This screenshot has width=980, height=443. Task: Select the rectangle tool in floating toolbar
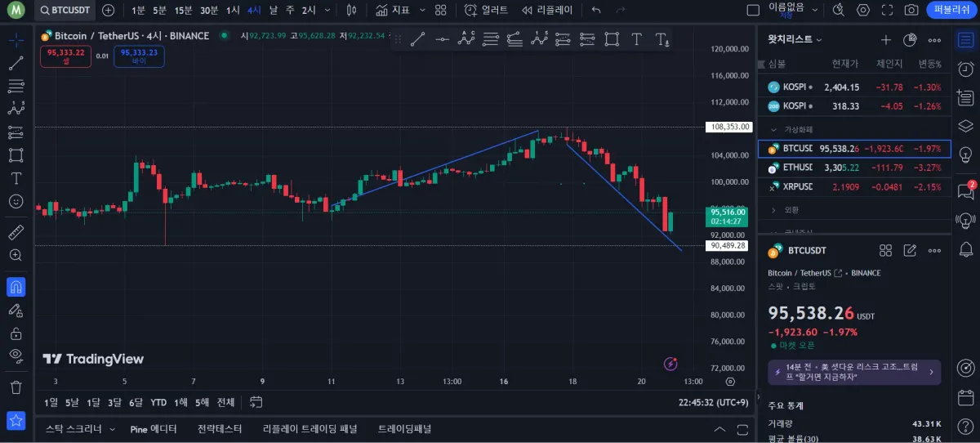[x=612, y=39]
